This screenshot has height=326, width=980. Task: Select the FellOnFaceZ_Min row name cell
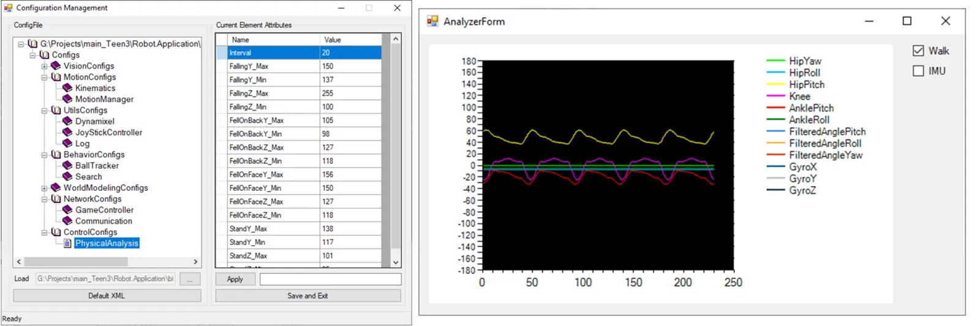(x=273, y=215)
